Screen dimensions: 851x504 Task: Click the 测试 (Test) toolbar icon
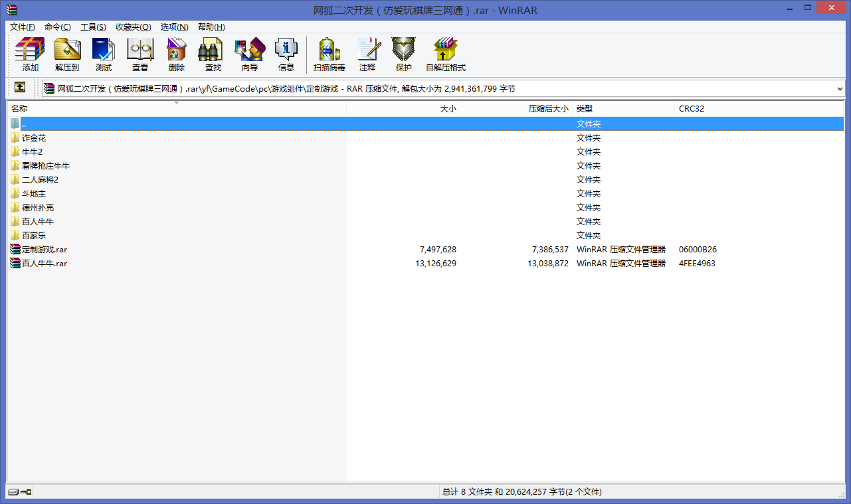(104, 54)
